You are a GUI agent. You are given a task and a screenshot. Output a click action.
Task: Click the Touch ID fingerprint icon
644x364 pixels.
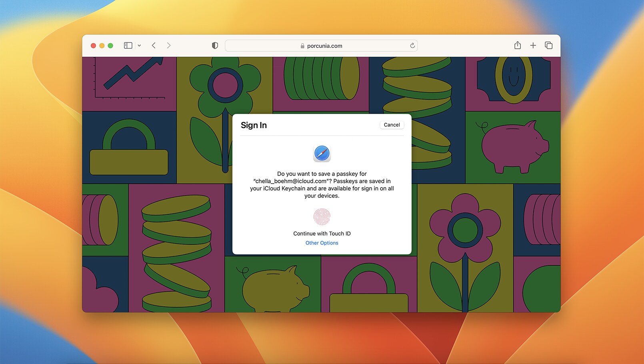(x=322, y=217)
